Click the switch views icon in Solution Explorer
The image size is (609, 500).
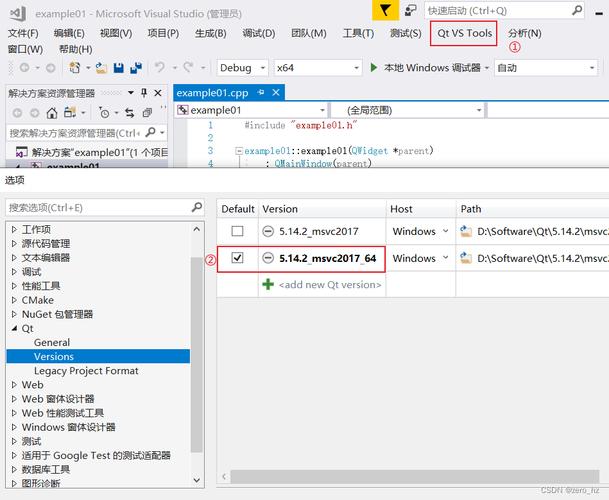point(70,113)
